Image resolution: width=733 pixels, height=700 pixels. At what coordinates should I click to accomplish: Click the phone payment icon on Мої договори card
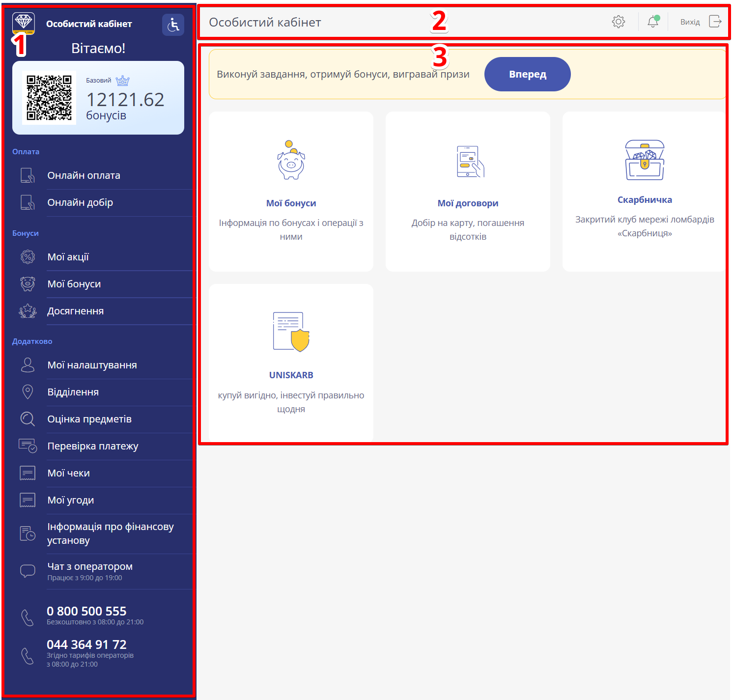click(x=470, y=161)
